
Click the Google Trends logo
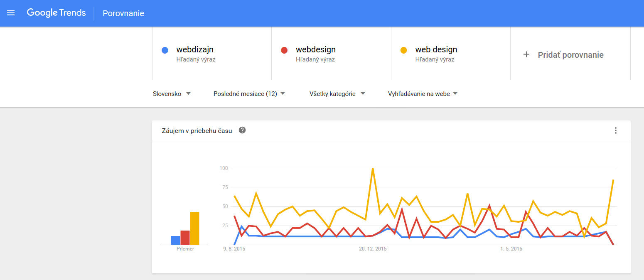pyautogui.click(x=56, y=13)
